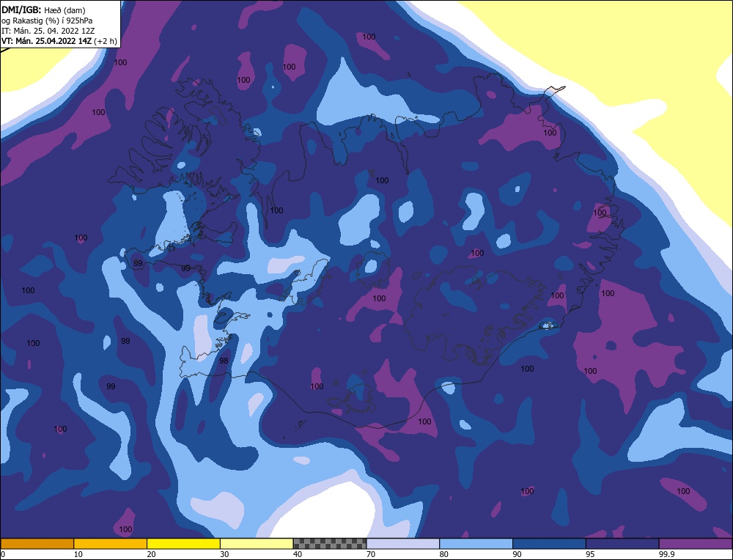Screen dimensions: 733x560
Task: Click the 'og Rakastig (%) í 925hPa' line
Action: pos(47,21)
